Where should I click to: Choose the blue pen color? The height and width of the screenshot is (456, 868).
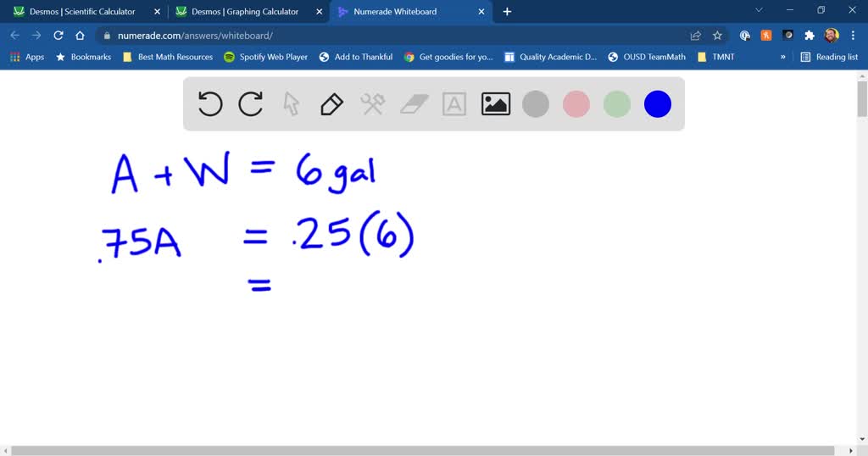(x=658, y=104)
